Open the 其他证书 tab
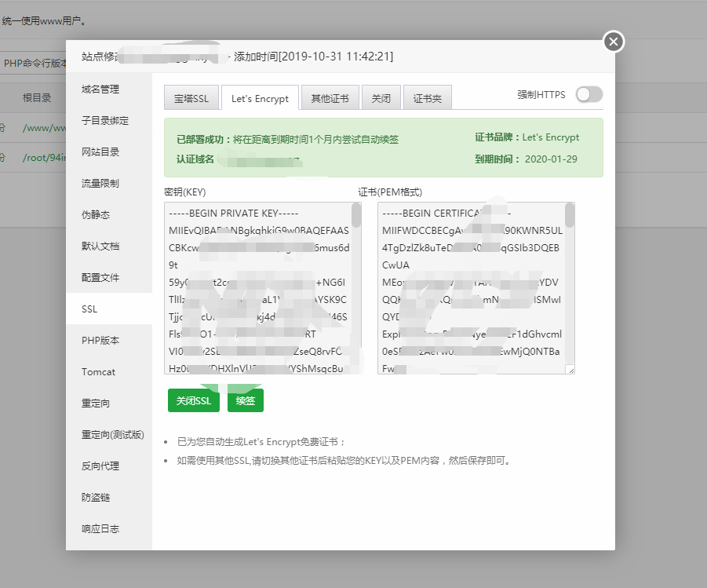Screen dimensions: 707x588 click(x=330, y=98)
